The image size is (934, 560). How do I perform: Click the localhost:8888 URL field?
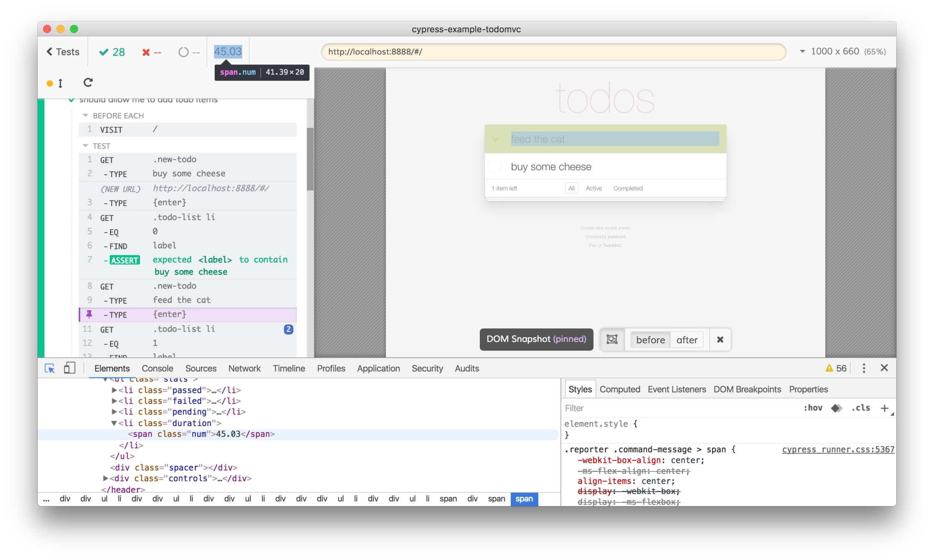pyautogui.click(x=553, y=52)
